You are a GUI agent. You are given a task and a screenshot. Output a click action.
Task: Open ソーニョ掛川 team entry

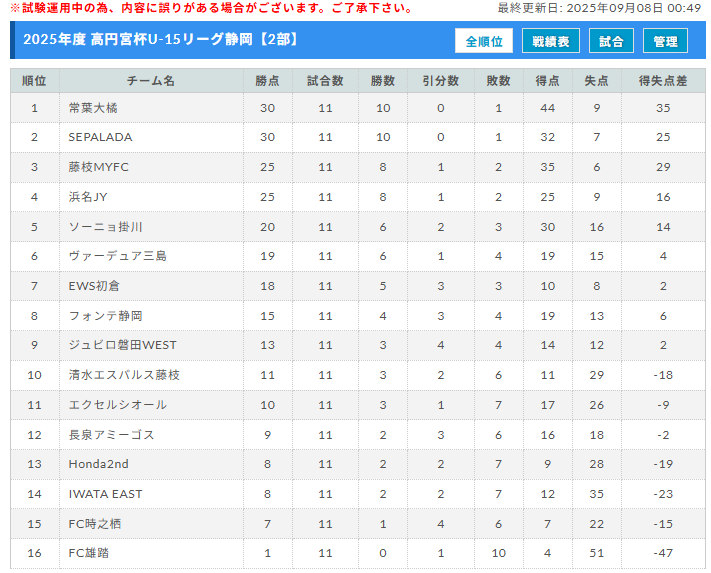point(106,227)
